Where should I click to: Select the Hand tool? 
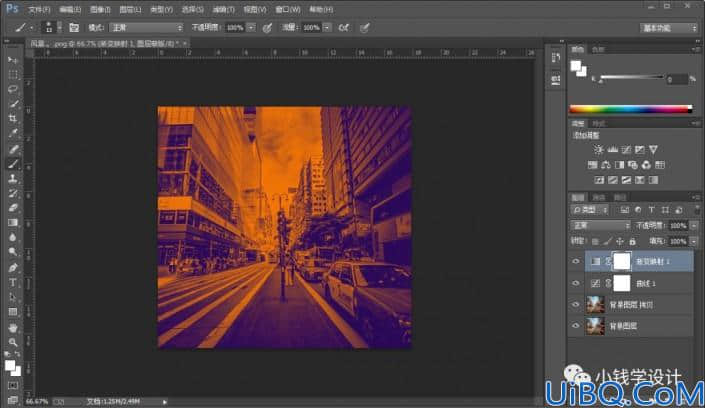tap(13, 327)
